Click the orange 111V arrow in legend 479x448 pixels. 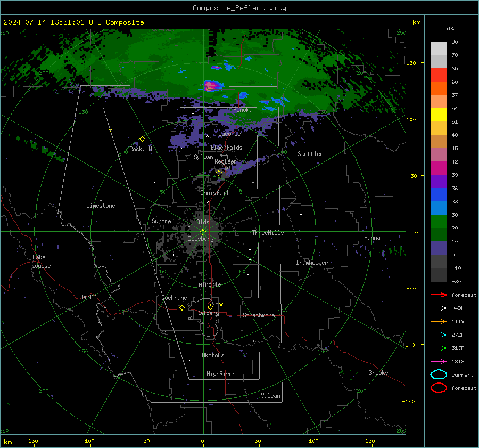439,321
